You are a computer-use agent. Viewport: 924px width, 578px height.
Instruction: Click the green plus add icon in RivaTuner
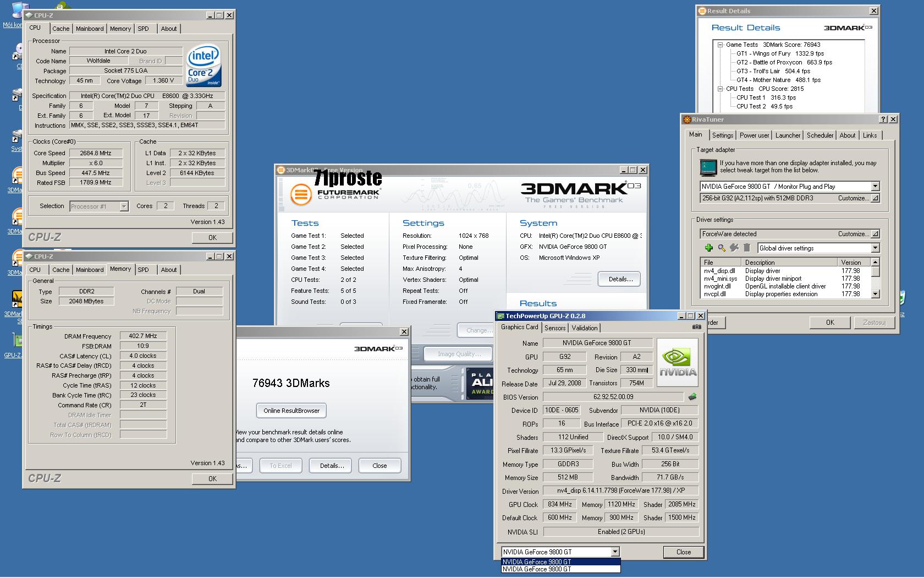click(x=709, y=248)
